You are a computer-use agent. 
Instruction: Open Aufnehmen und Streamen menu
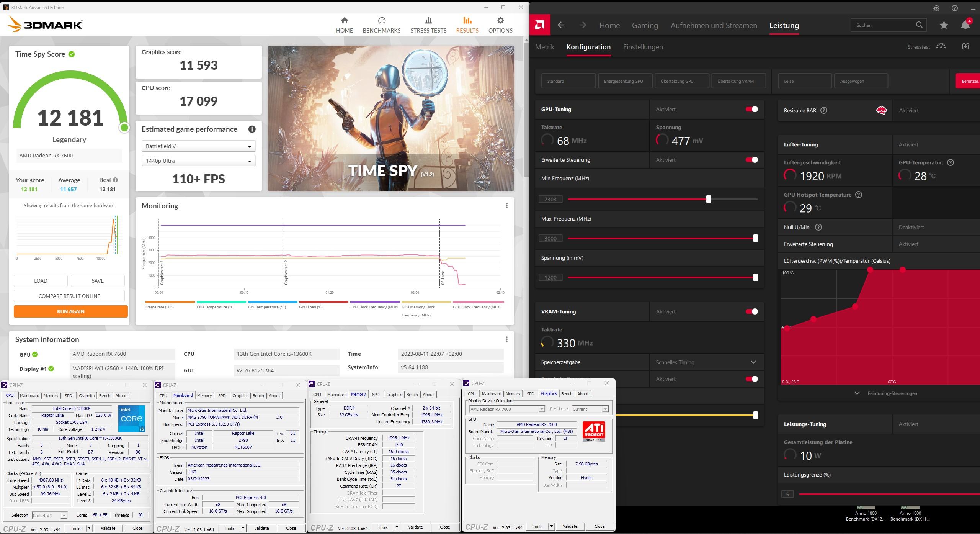714,25
